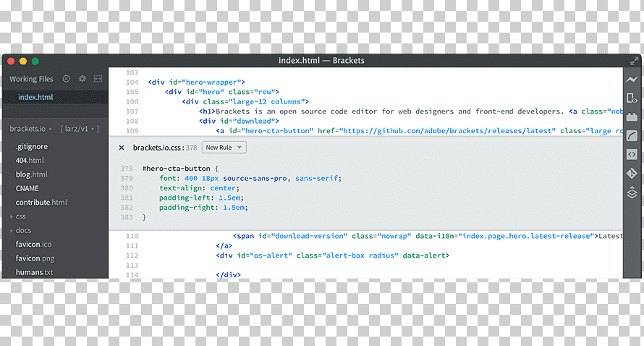Expand the docs folder
The height and width of the screenshot is (346, 644).
[x=12, y=230]
